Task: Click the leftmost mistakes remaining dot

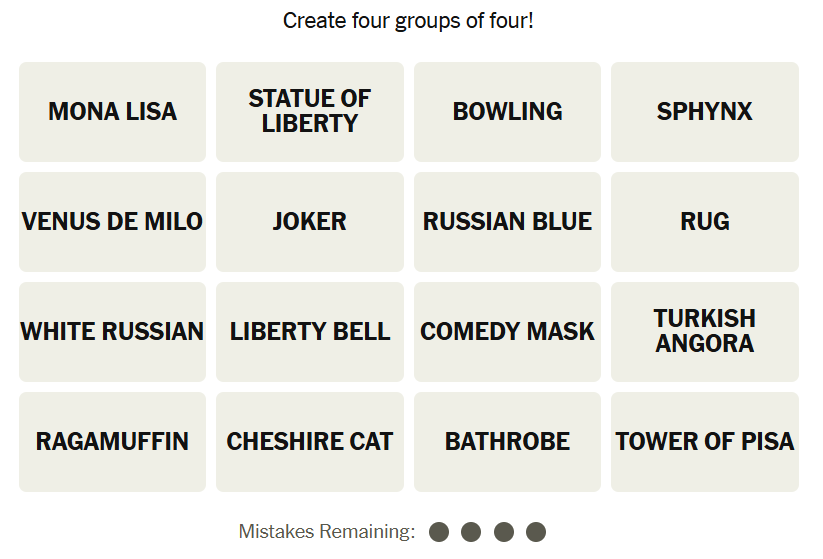Action: [x=439, y=532]
